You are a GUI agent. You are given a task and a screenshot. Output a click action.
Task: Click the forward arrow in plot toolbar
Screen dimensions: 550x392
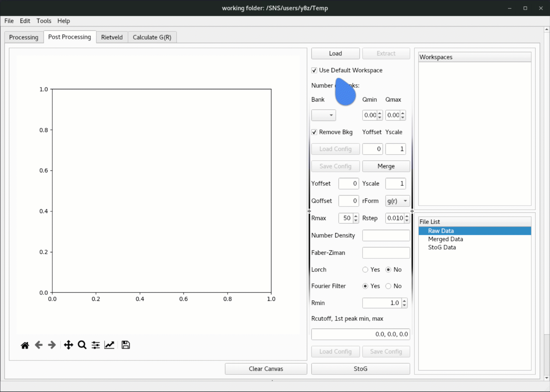[52, 345]
